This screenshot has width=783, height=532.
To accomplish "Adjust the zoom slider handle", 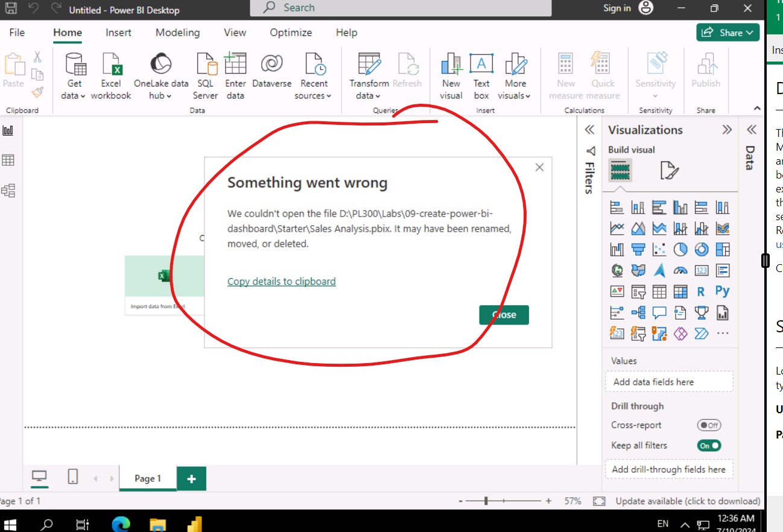I will coord(486,501).
